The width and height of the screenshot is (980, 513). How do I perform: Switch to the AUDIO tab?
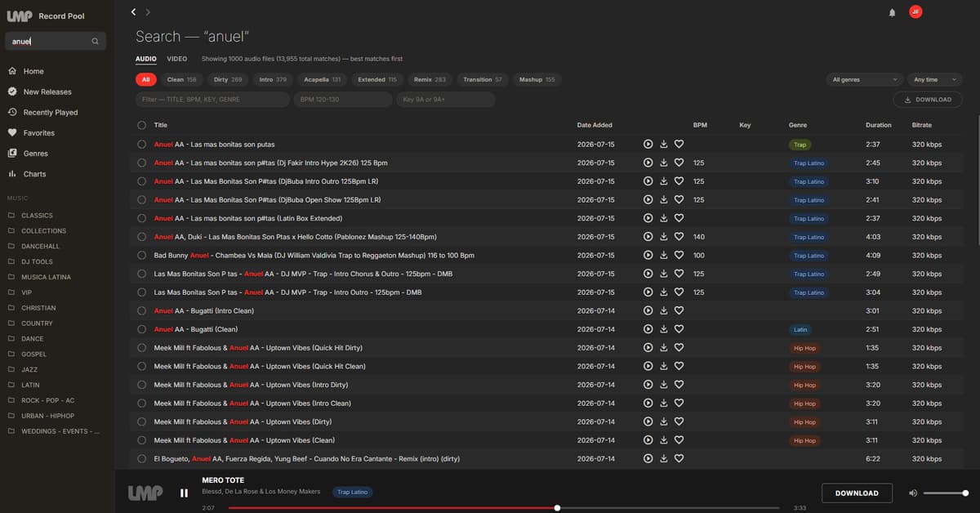[x=146, y=59]
